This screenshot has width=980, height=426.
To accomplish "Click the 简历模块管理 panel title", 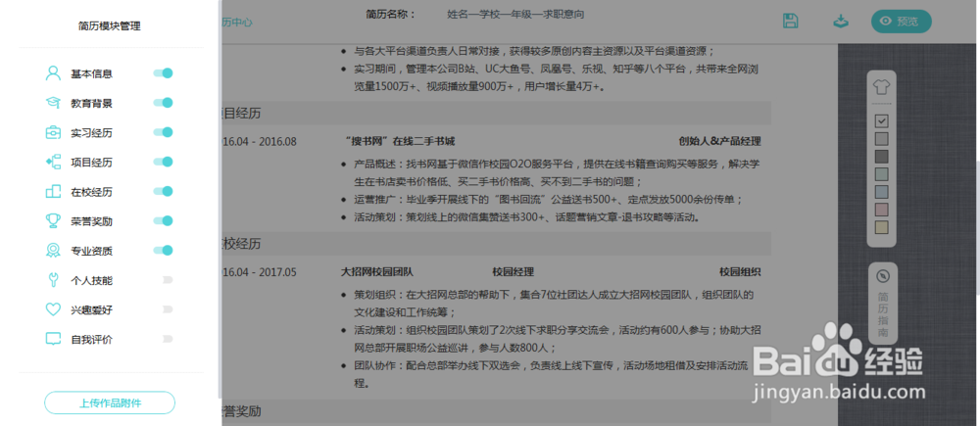I will pyautogui.click(x=110, y=25).
